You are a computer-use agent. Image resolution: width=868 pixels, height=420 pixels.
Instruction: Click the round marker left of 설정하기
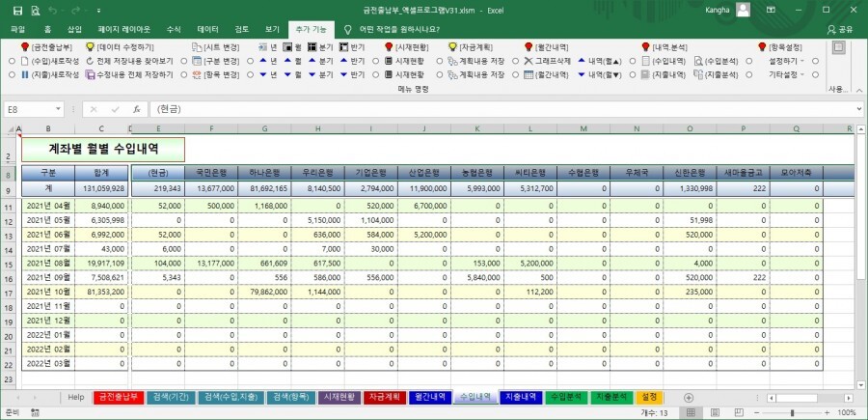point(749,61)
